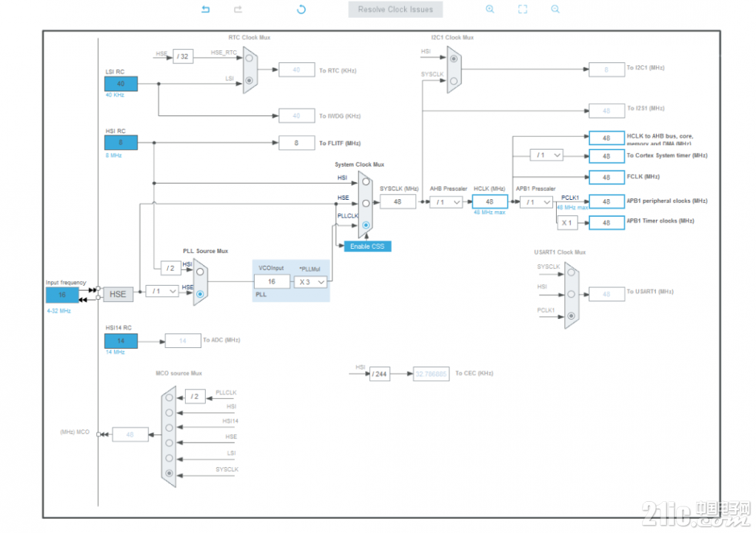Click the HSI14 RC 14 value box
The width and height of the screenshot is (756, 533).
point(121,341)
